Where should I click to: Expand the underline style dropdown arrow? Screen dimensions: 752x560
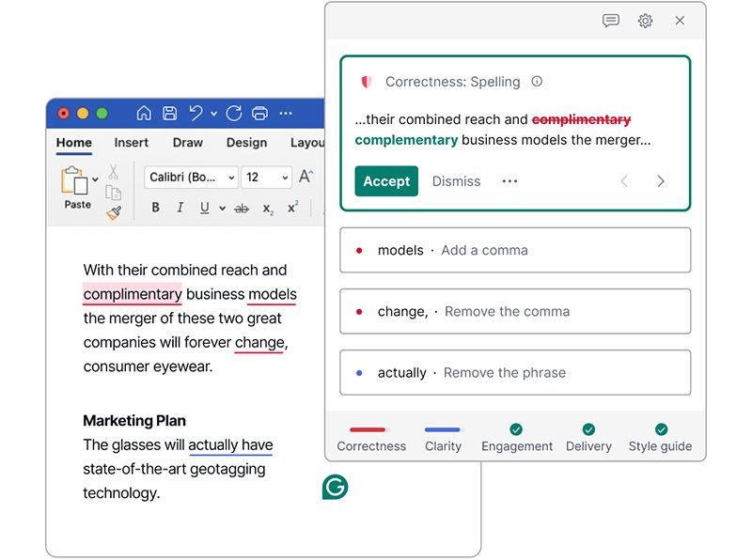coord(222,208)
